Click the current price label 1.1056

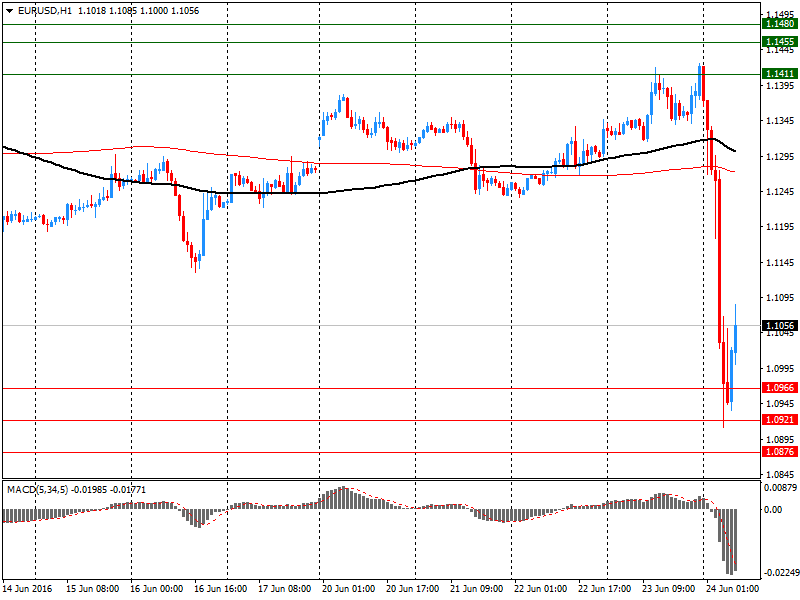pyautogui.click(x=780, y=326)
